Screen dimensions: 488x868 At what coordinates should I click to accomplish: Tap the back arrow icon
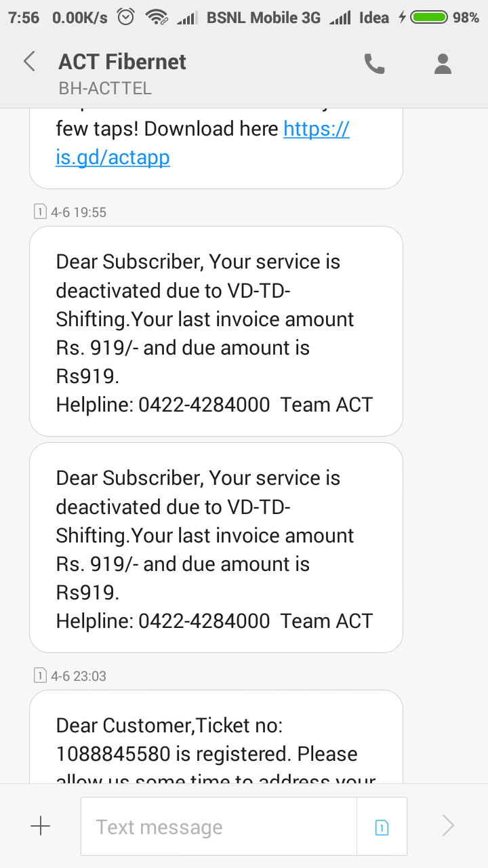[x=29, y=62]
